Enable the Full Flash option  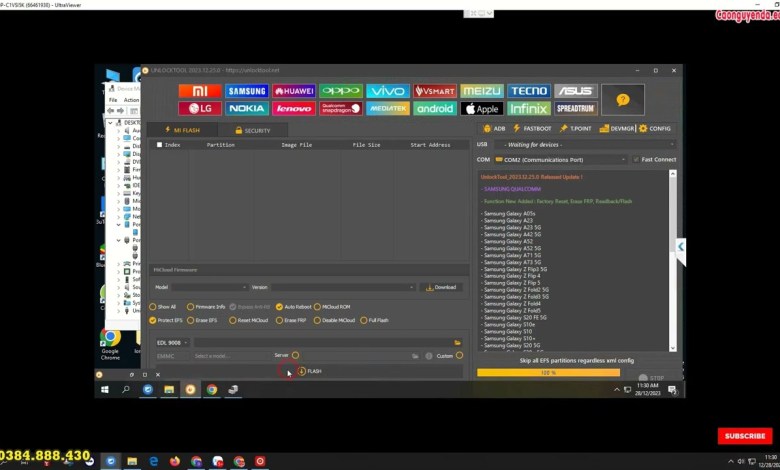pos(374,320)
